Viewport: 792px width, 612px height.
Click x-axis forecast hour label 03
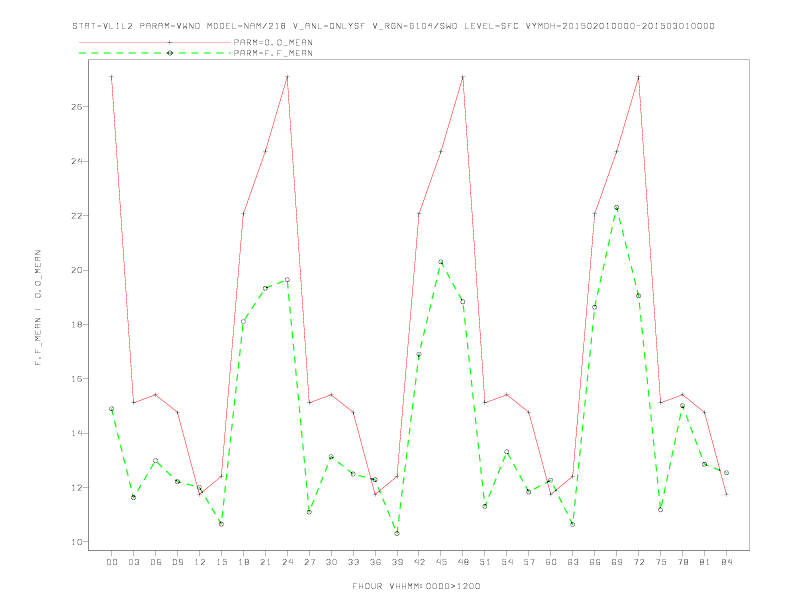[x=133, y=562]
